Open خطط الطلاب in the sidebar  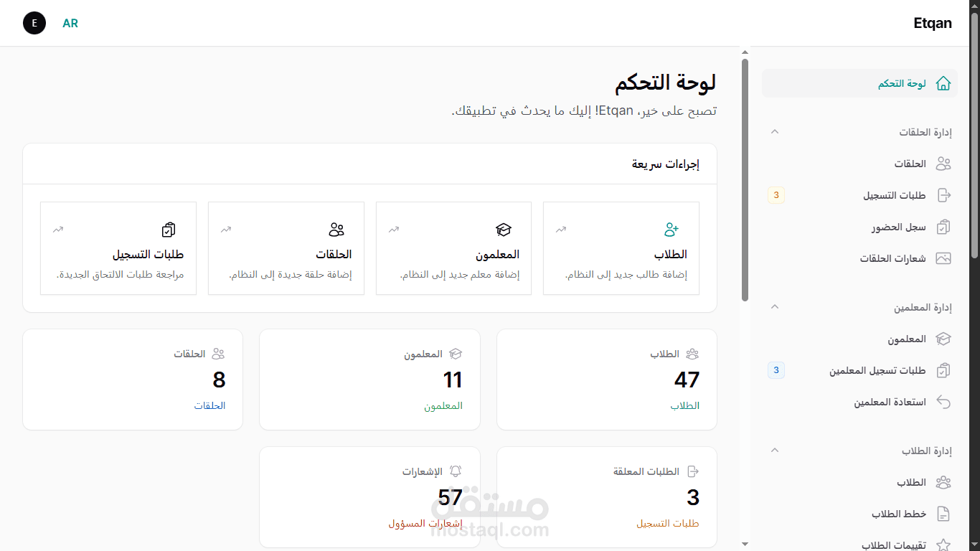point(859,514)
